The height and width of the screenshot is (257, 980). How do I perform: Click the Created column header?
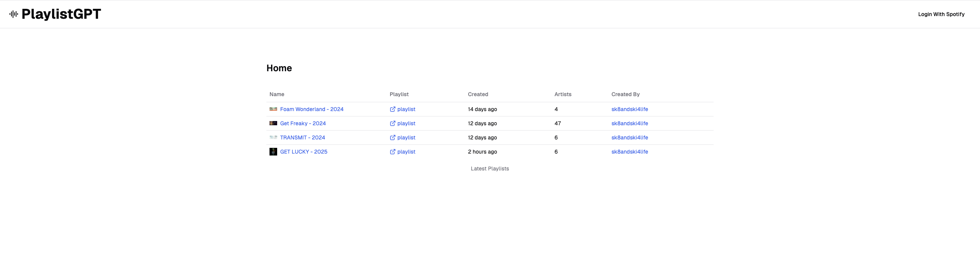coord(478,94)
